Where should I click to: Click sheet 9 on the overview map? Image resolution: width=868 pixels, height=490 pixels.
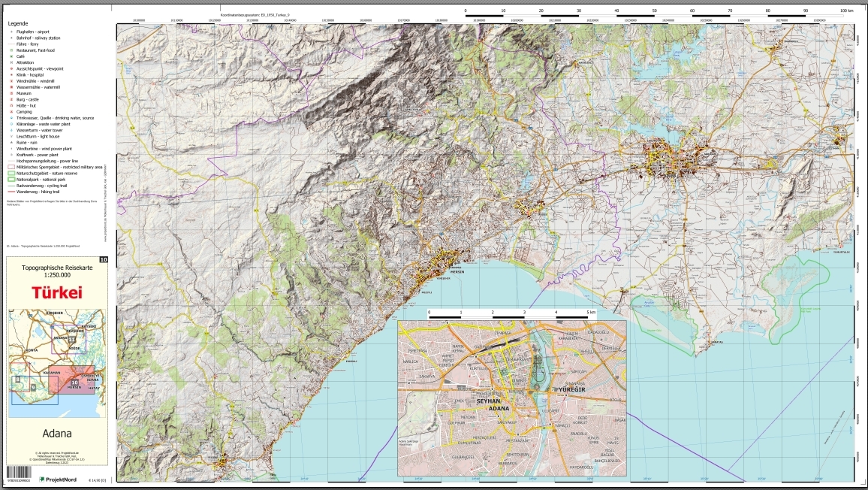coord(32,388)
